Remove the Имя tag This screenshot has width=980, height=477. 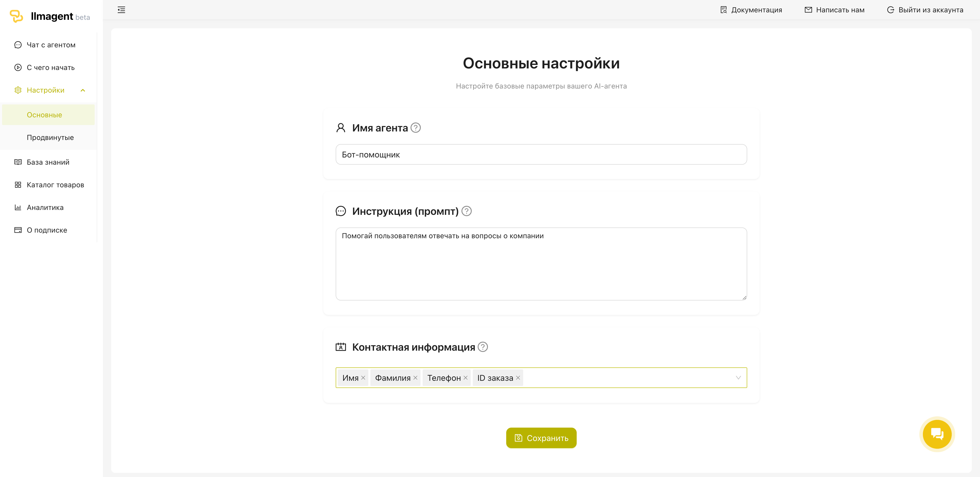coord(363,378)
